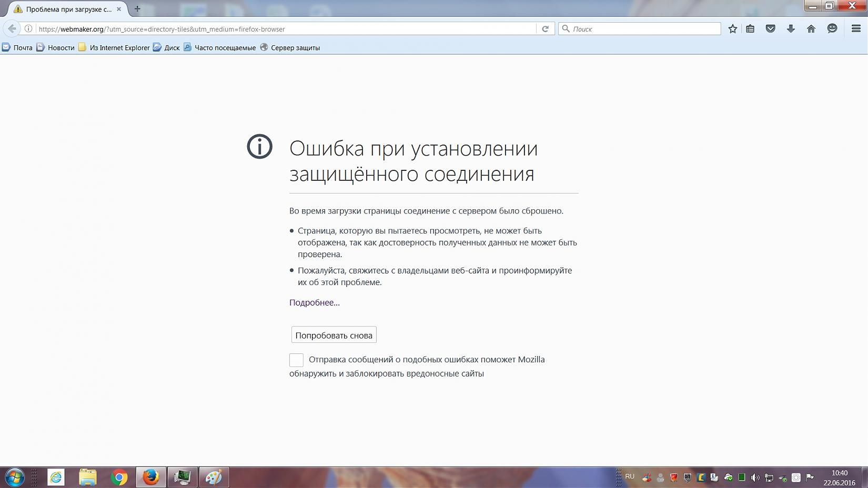The image size is (868, 488).
Task: Open the system info tray icon
Action: [714, 477]
